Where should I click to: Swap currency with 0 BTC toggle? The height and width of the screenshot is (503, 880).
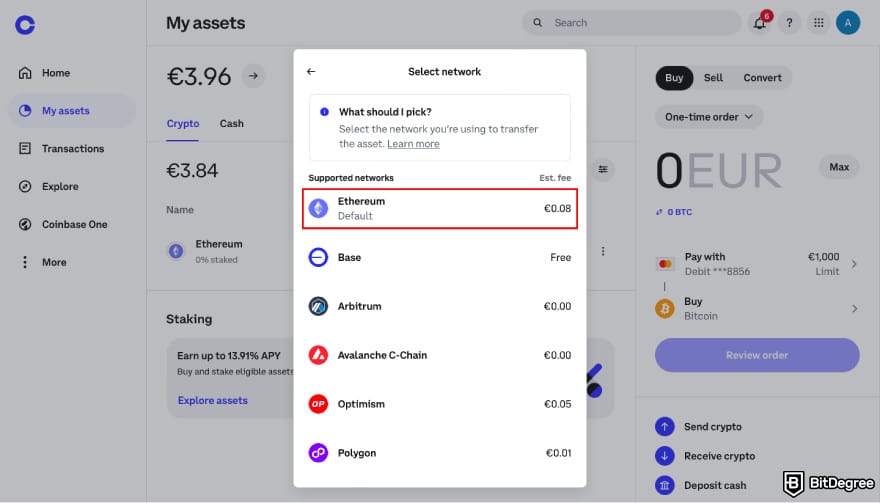pos(674,212)
